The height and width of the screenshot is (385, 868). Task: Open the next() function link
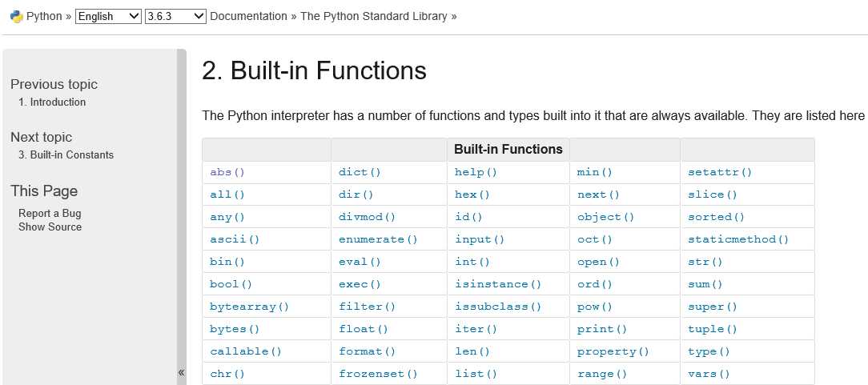pos(598,195)
